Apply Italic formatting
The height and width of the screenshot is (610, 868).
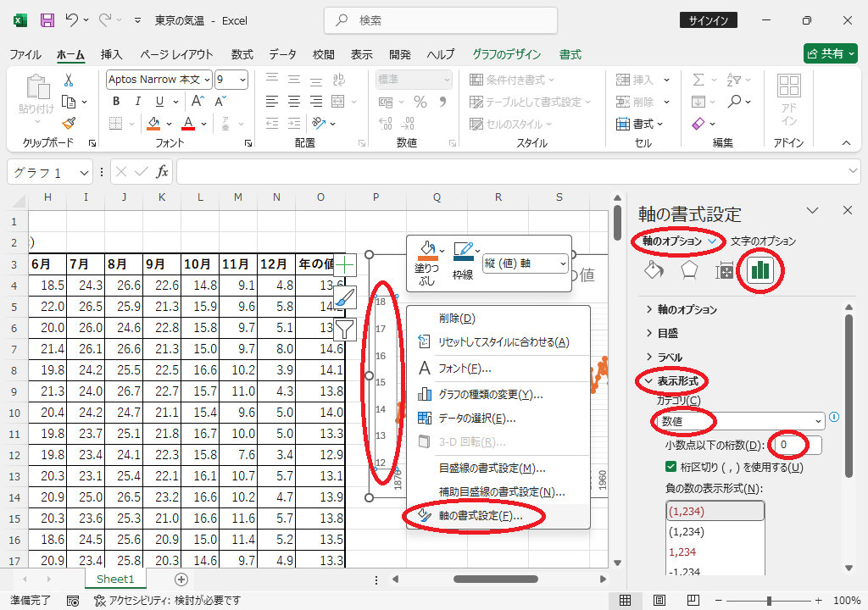137,102
